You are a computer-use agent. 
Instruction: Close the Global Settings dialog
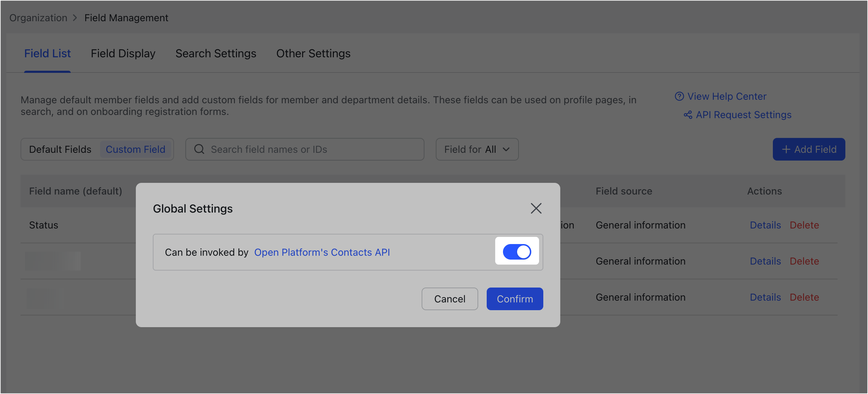click(x=536, y=208)
